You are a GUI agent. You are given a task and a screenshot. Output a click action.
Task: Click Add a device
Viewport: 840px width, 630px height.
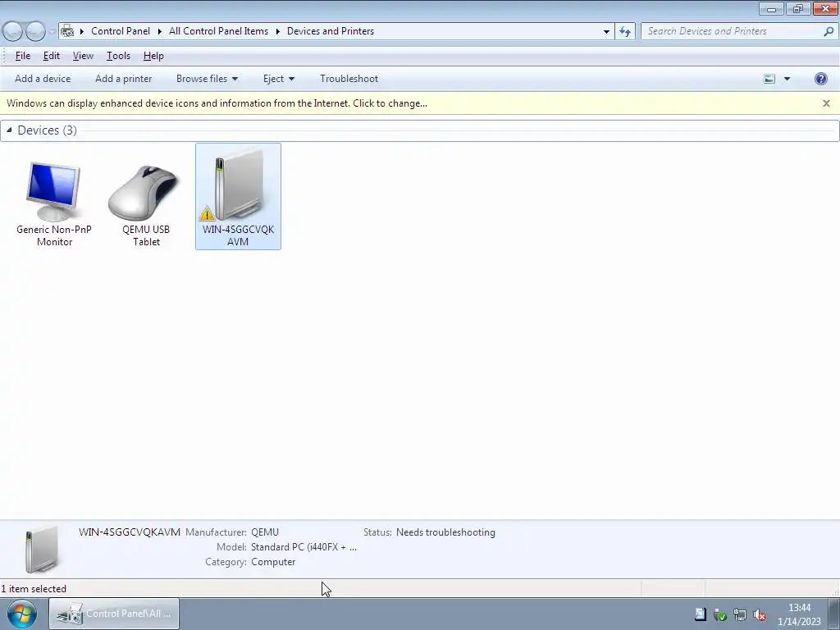[x=43, y=79]
